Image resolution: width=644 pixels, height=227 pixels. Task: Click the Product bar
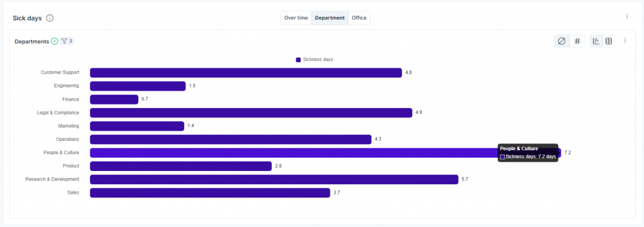pyautogui.click(x=180, y=166)
